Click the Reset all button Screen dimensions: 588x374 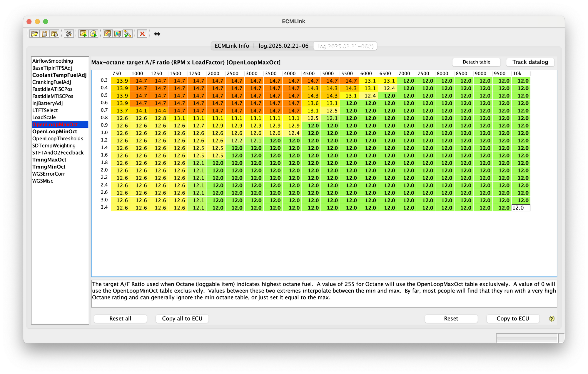pyautogui.click(x=120, y=319)
